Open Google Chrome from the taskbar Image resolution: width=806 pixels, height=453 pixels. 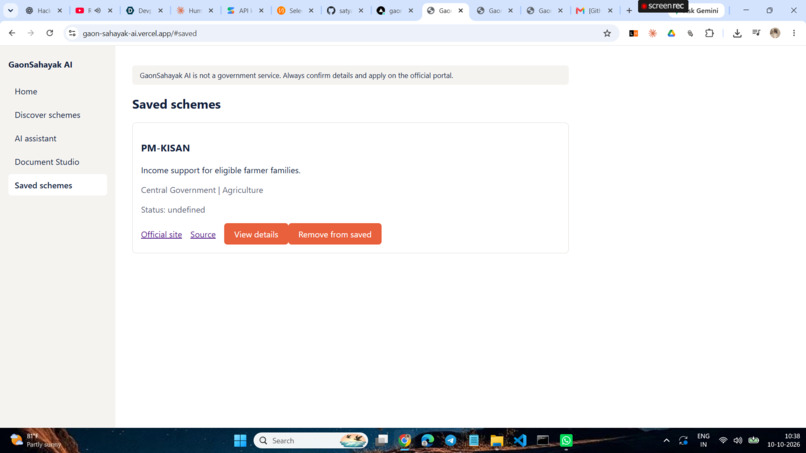tap(405, 441)
